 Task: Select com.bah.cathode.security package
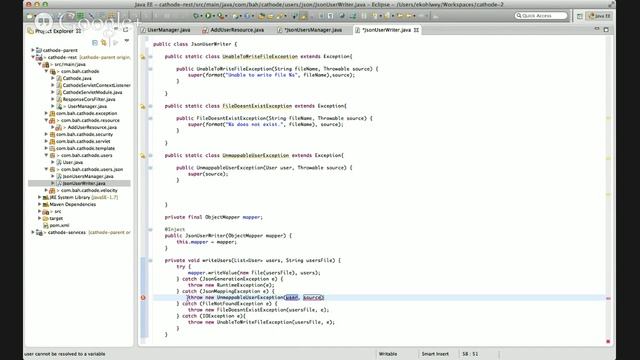pyautogui.click(x=84, y=134)
